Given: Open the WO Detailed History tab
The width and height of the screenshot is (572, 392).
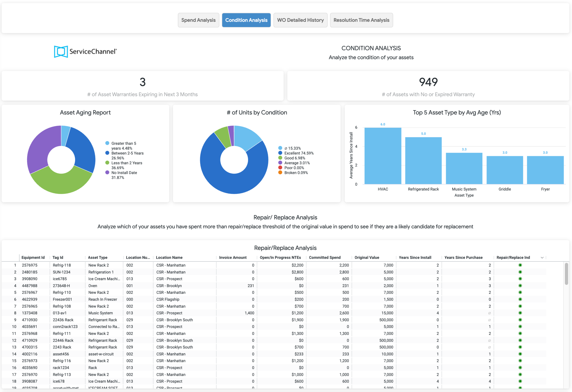Looking at the screenshot, I should coord(300,20).
